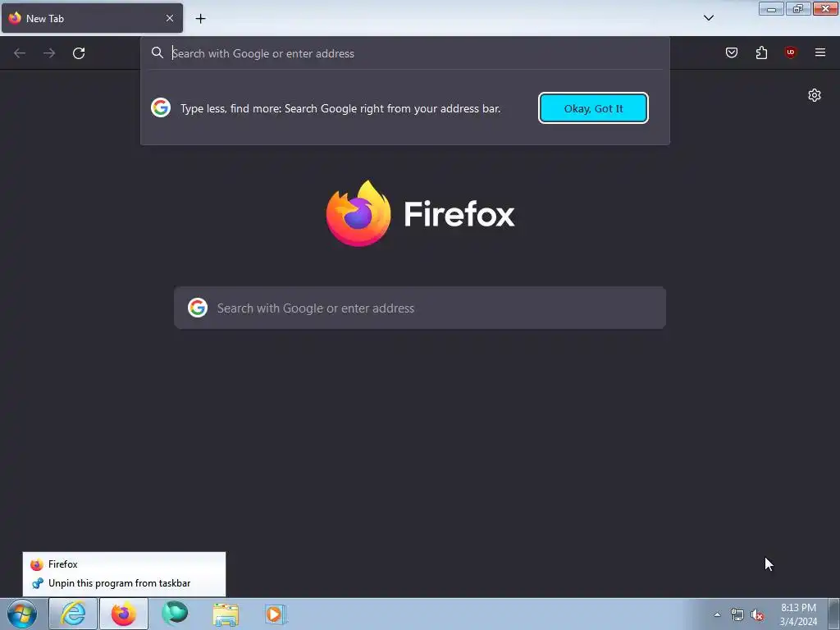The height and width of the screenshot is (630, 840).
Task: Open the uBlock Origin extension icon
Action: pos(791,52)
